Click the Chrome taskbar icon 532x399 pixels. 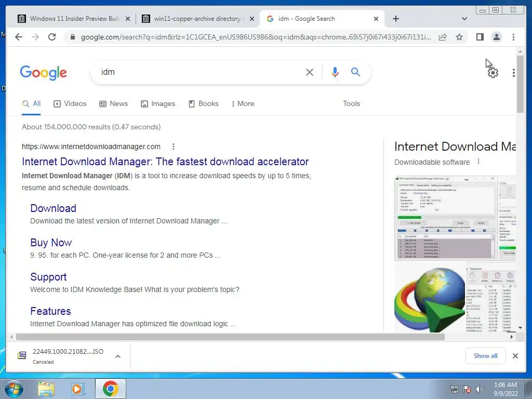tap(110, 389)
